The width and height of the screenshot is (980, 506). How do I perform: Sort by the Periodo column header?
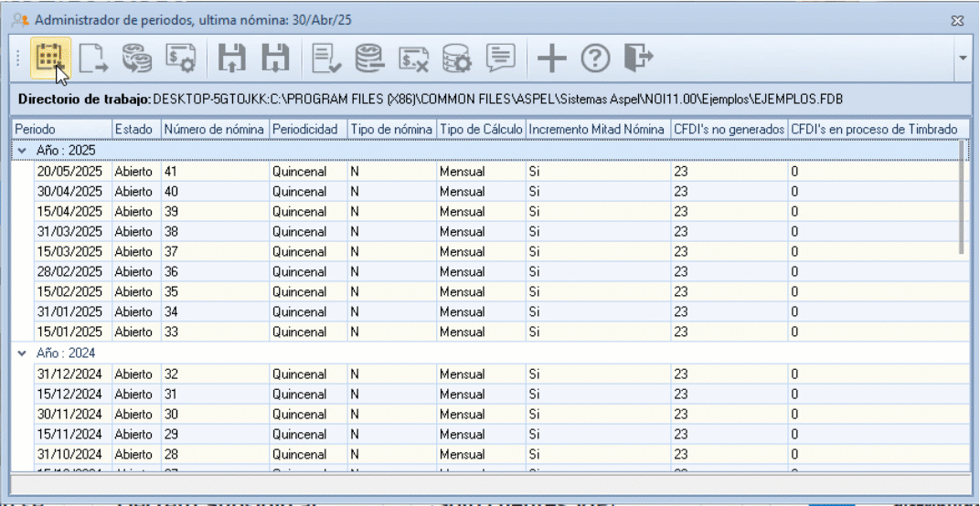tap(60, 130)
